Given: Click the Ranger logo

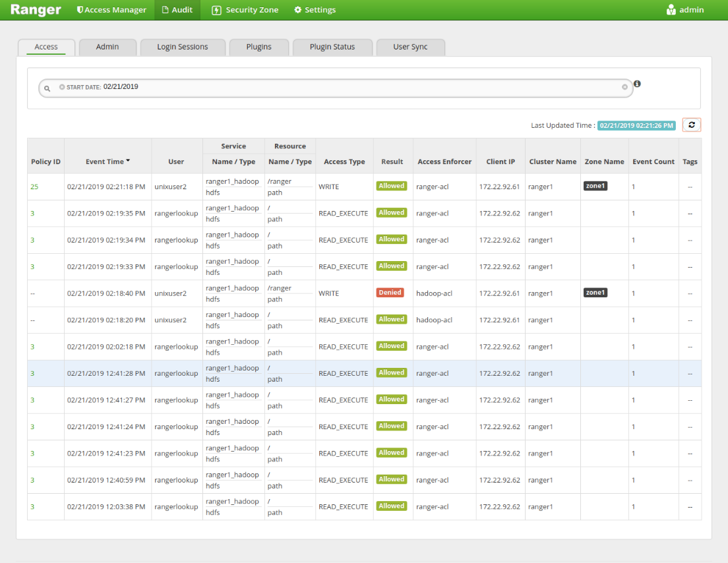Looking at the screenshot, I should point(36,10).
